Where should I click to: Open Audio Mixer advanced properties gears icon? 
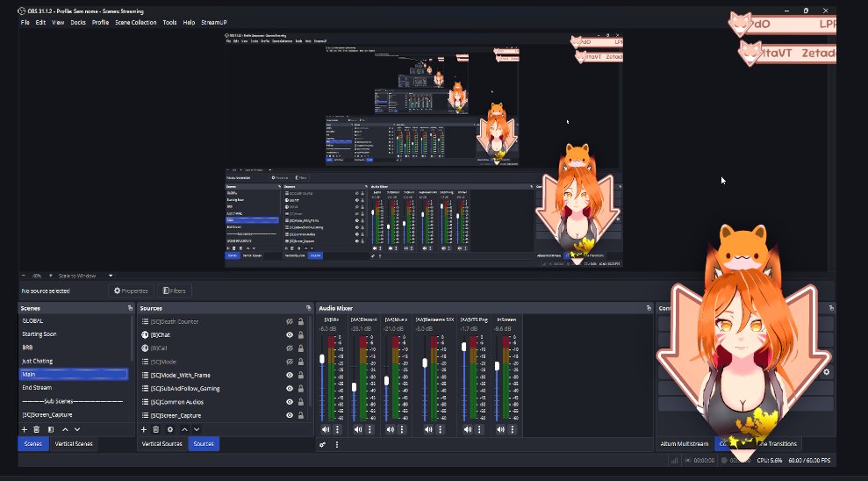pos(323,444)
